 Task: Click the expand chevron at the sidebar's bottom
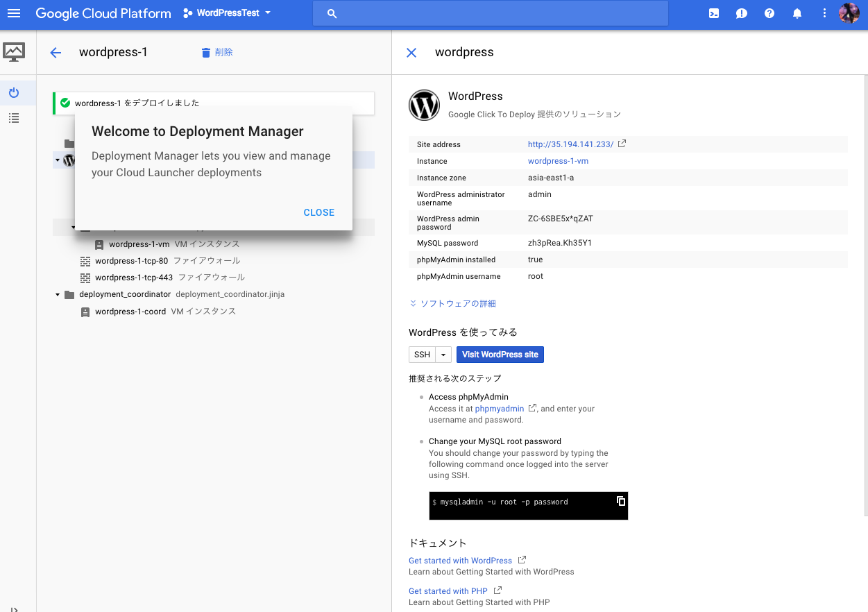coord(14,609)
